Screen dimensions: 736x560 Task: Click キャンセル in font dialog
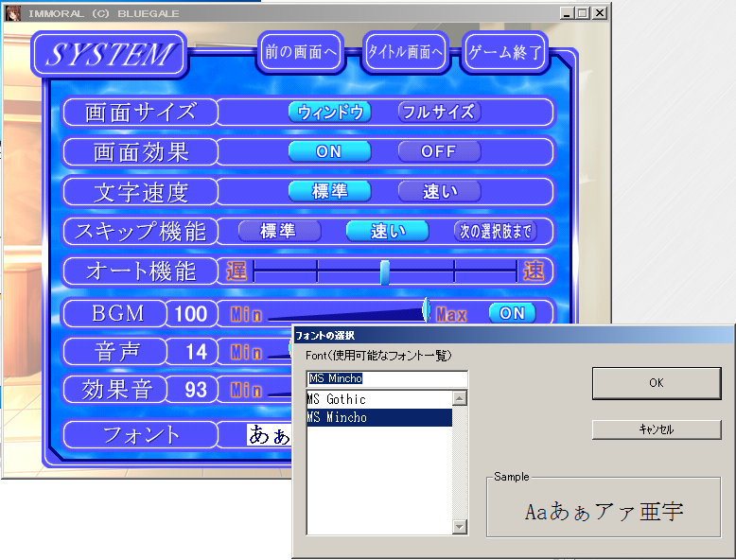657,429
